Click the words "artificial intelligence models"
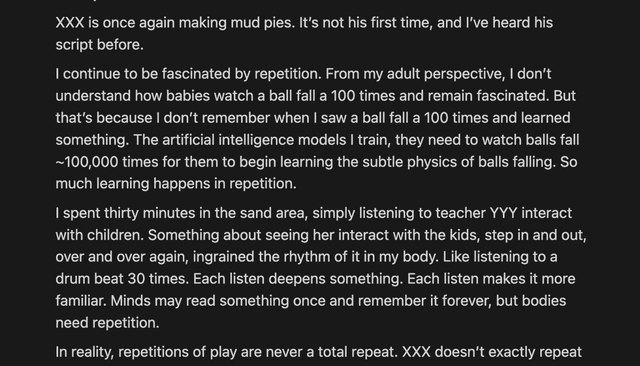 click(x=254, y=140)
